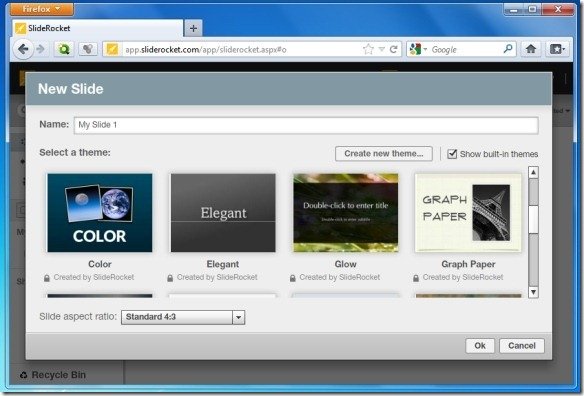Bookmark page with the star icon

click(x=368, y=49)
